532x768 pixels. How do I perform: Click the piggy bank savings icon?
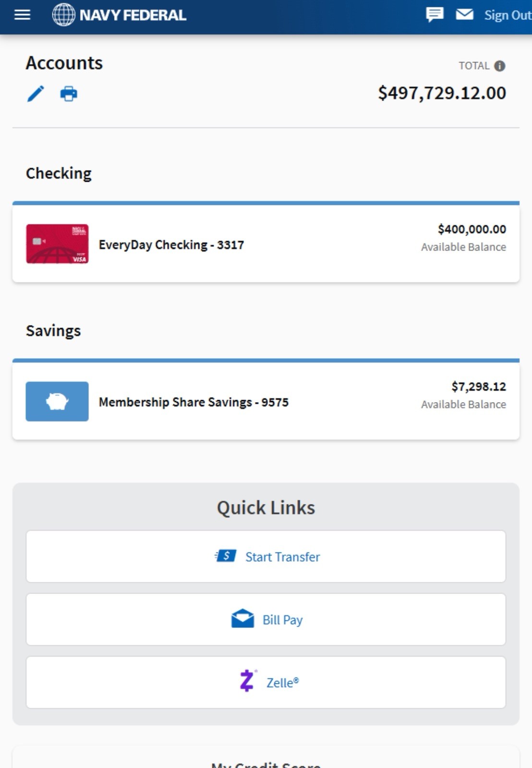pos(57,401)
